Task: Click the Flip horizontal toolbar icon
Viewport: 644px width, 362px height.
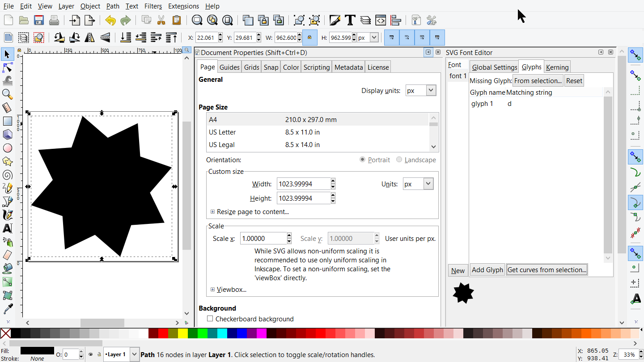Action: point(89,38)
